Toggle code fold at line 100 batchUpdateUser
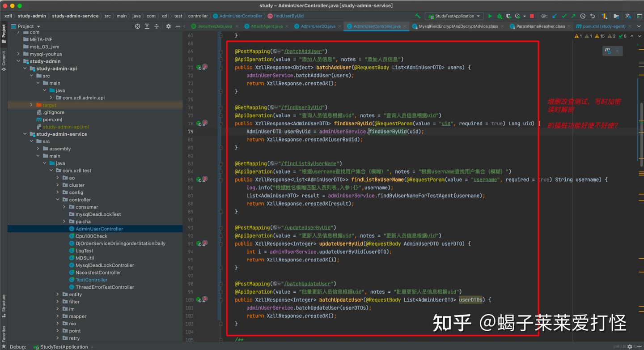This screenshot has height=350, width=644. 221,300
